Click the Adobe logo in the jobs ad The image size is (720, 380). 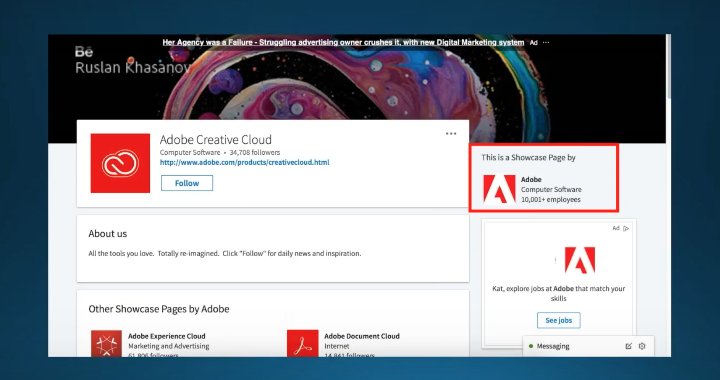pos(579,260)
